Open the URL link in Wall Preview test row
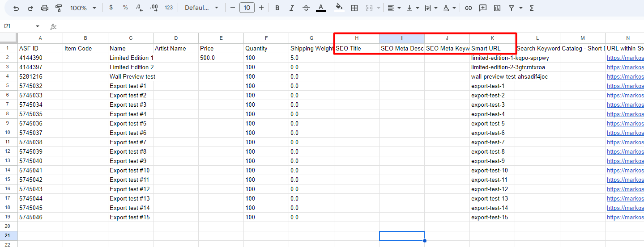Image resolution: width=644 pixels, height=247 pixels. (625, 76)
